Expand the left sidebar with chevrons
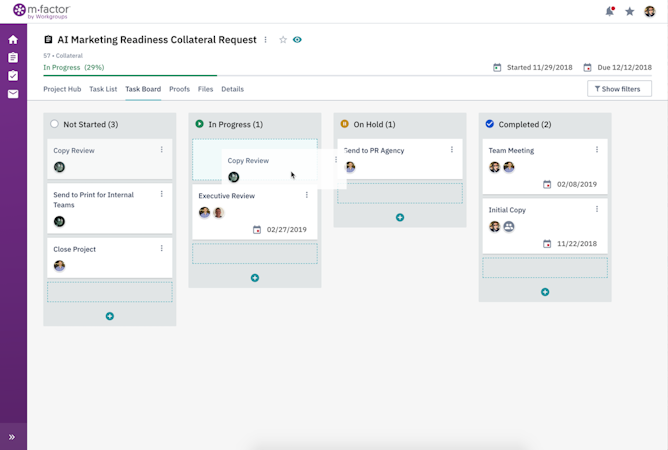Image resolution: width=668 pixels, height=450 pixels. (x=13, y=437)
